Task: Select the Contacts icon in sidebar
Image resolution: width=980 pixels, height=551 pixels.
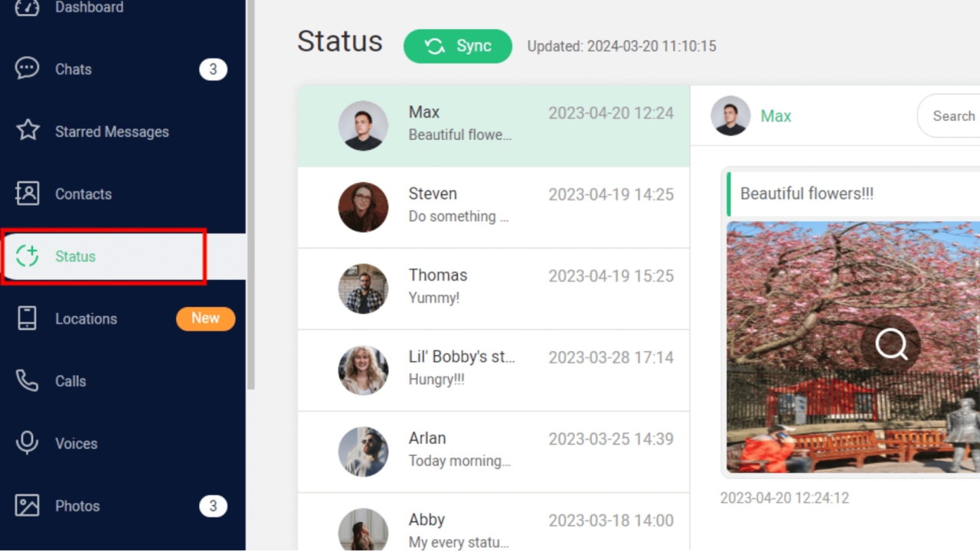Action: pyautogui.click(x=28, y=194)
